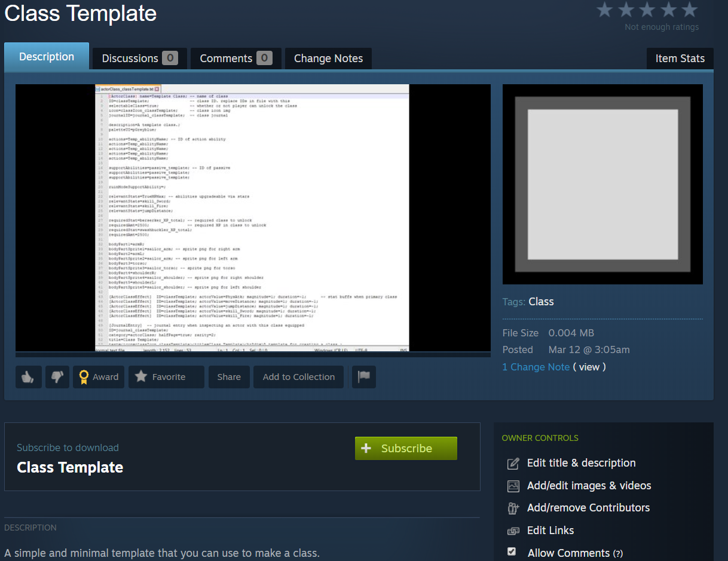Screen dimensions: 728x561
Task: Open the Share dialog
Action: (x=229, y=377)
